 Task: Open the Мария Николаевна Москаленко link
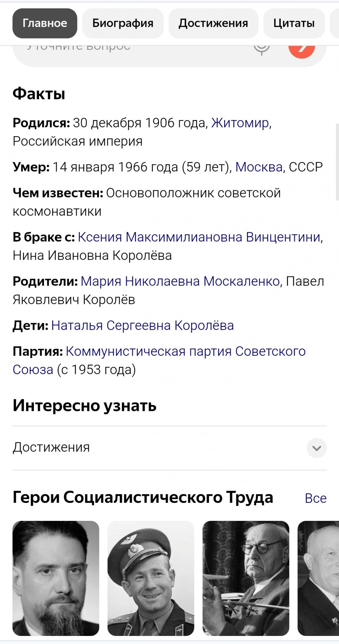coord(180,281)
